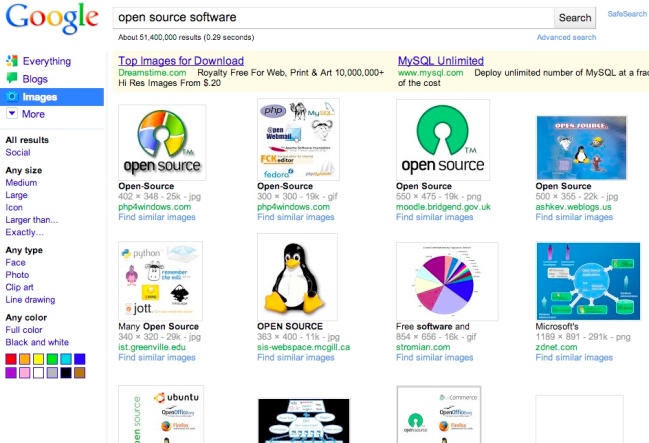Click the Google logo
The image size is (649, 443).
click(52, 20)
